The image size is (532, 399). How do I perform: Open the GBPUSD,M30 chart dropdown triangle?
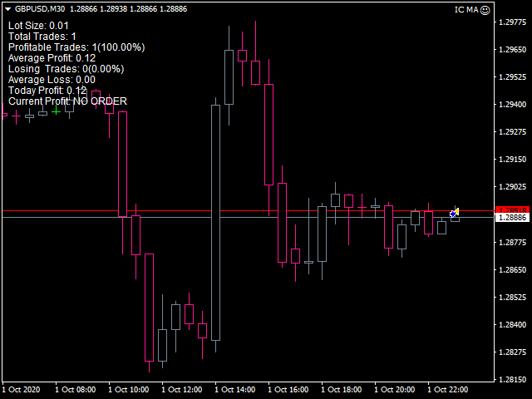point(7,9)
